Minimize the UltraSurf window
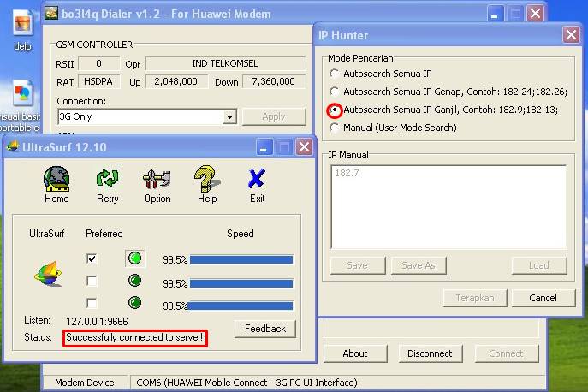 click(264, 146)
